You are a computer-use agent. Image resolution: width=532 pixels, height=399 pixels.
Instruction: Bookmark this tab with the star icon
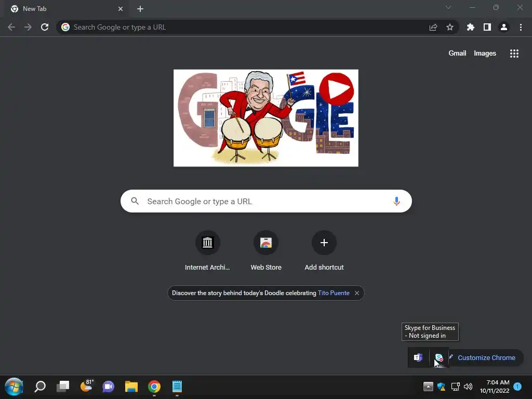click(x=450, y=27)
